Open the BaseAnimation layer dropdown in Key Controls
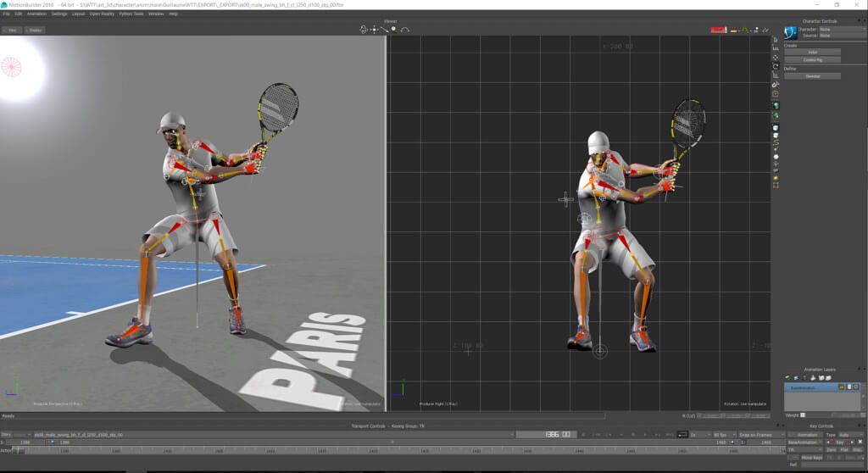The width and height of the screenshot is (868, 473). click(805, 442)
